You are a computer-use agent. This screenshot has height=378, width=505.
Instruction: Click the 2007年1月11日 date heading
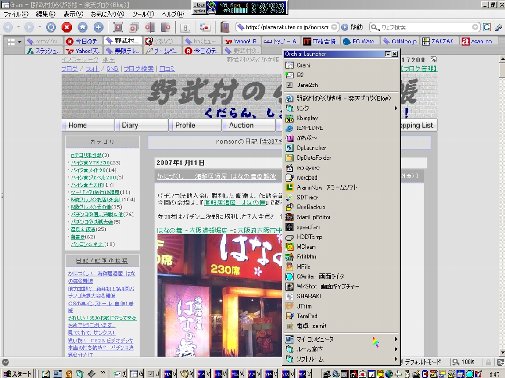coord(180,163)
